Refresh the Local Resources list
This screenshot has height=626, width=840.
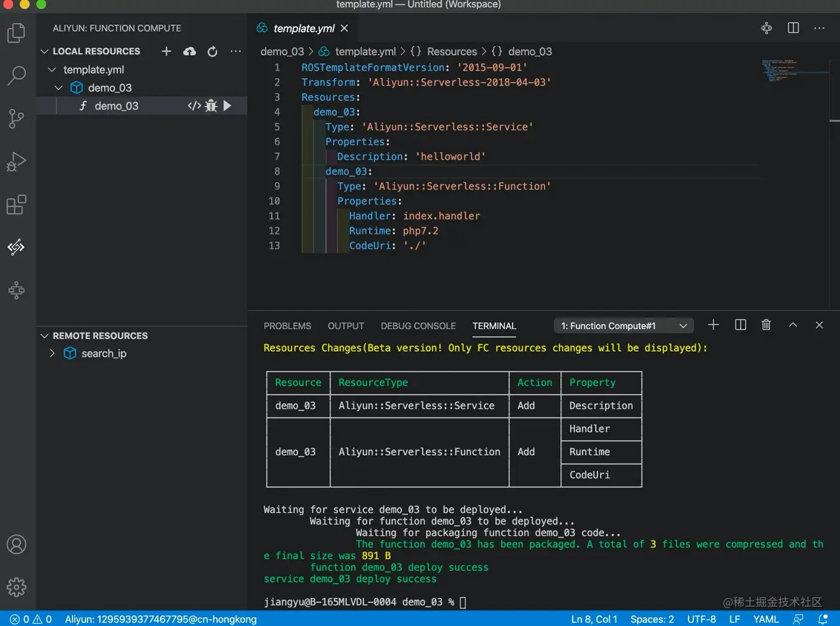212,51
